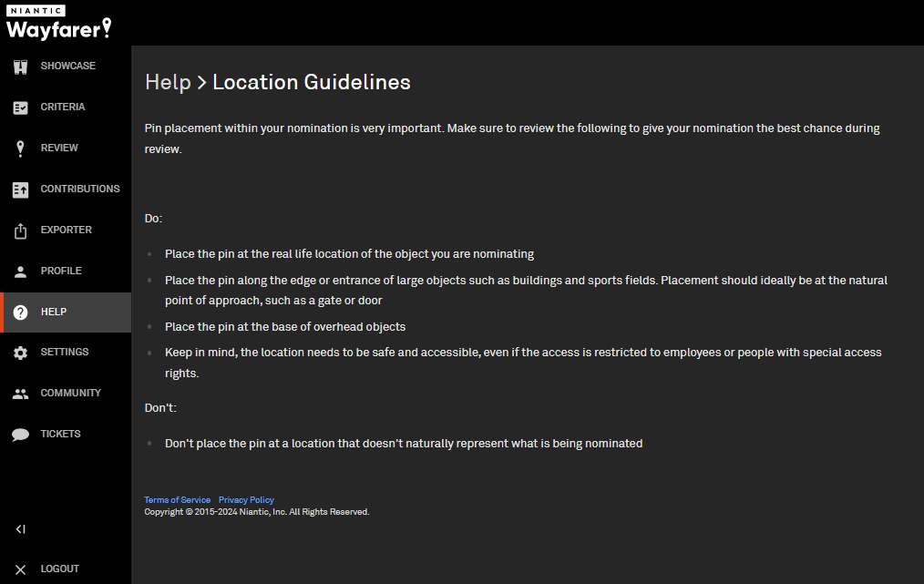This screenshot has width=924, height=584.
Task: Click the copyright 2015-2024 Niantic text
Action: pyautogui.click(x=257, y=512)
